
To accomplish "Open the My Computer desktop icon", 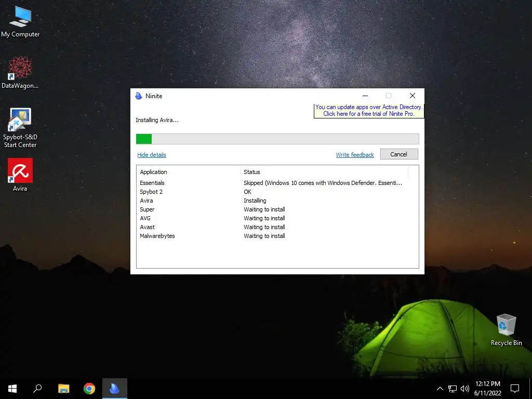I will coord(20,21).
